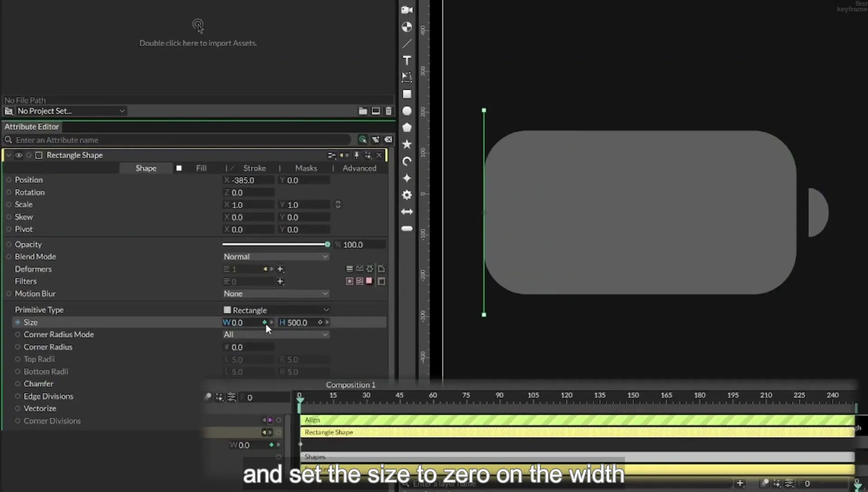The height and width of the screenshot is (492, 868).
Task: Select the Rectangle shape tool
Action: tap(407, 94)
